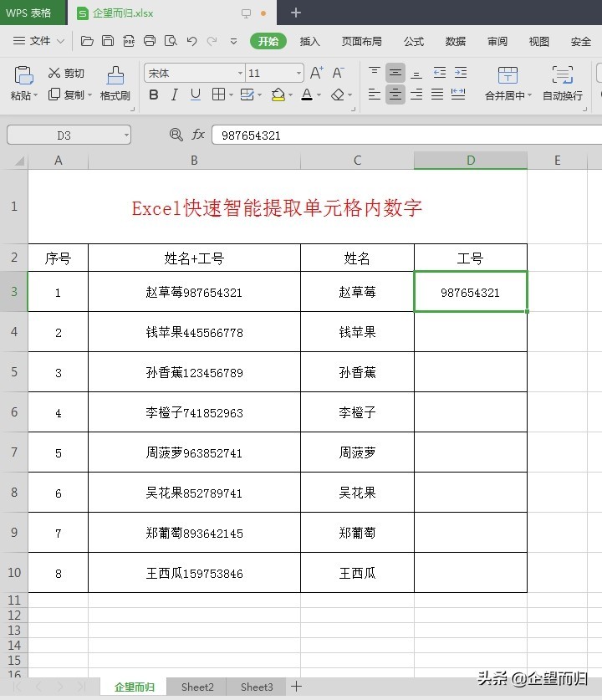Click the 开始 ribbon button
Viewport: 602px width, 700px height.
click(x=268, y=41)
